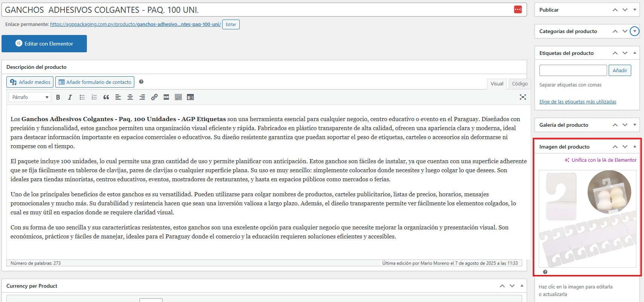Open Elige de las etiquetas más utilizadas
Screen dimensions: 644x302
578,102
